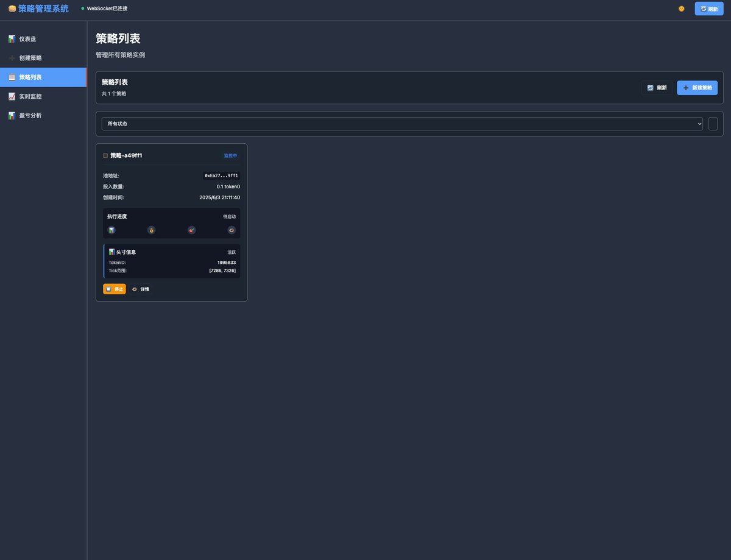Image resolution: width=731 pixels, height=560 pixels.
Task: Select the 仪表盘 dashboard icon in sidebar
Action: pyautogui.click(x=12, y=38)
